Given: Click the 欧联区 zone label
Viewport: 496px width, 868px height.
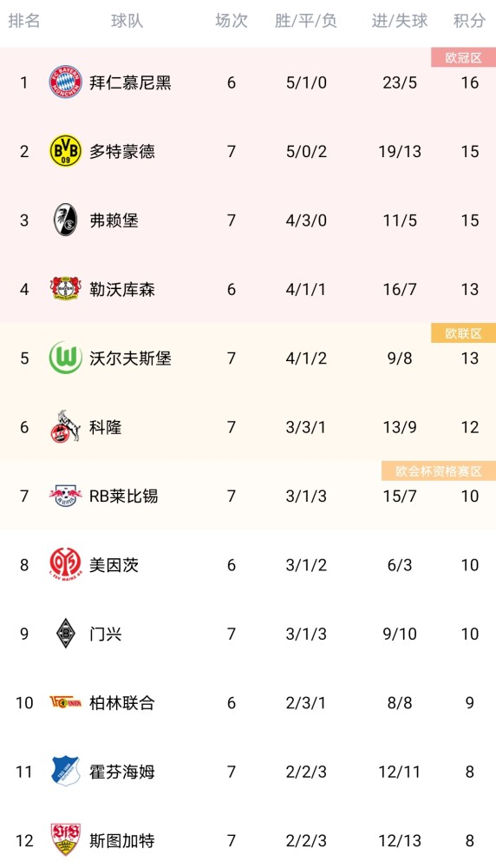Looking at the screenshot, I should 463,333.
